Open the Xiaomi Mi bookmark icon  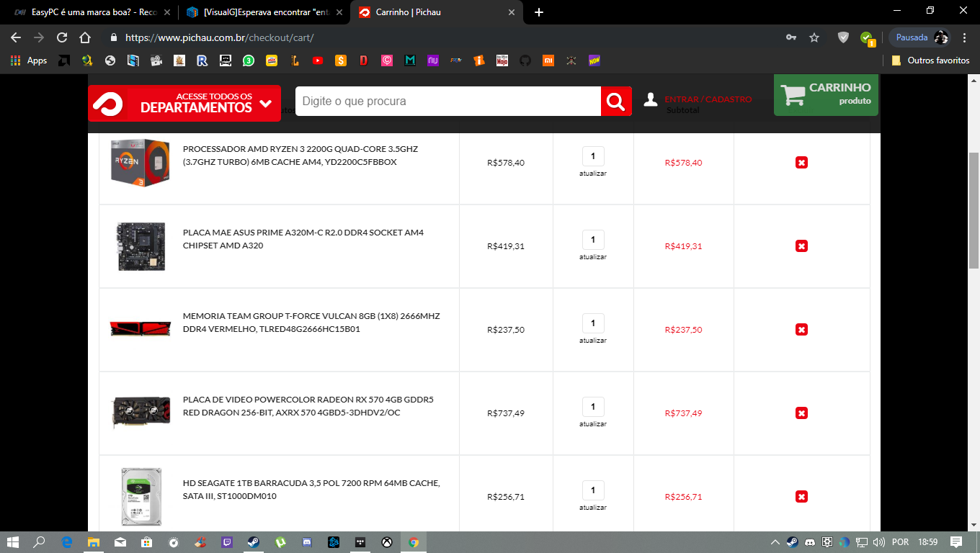point(548,60)
